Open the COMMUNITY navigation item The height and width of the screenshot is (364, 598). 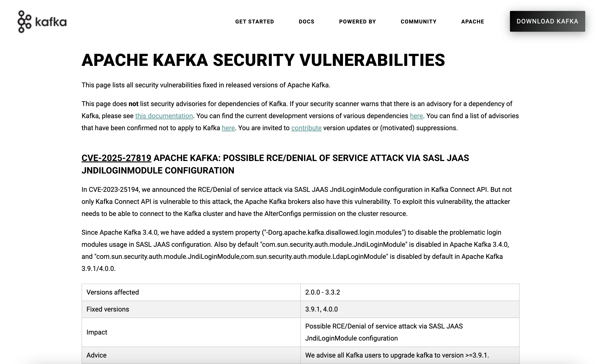(418, 21)
